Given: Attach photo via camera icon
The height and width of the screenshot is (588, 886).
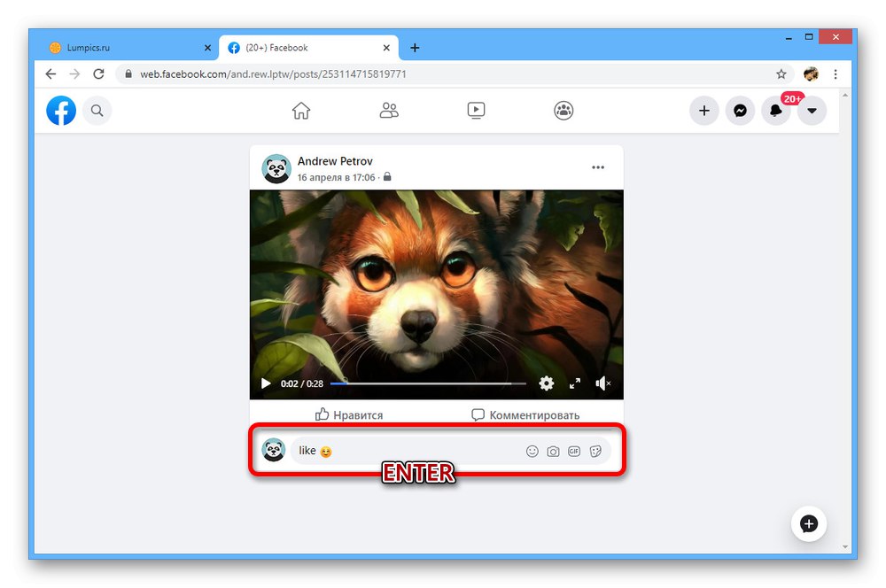Looking at the screenshot, I should [553, 452].
